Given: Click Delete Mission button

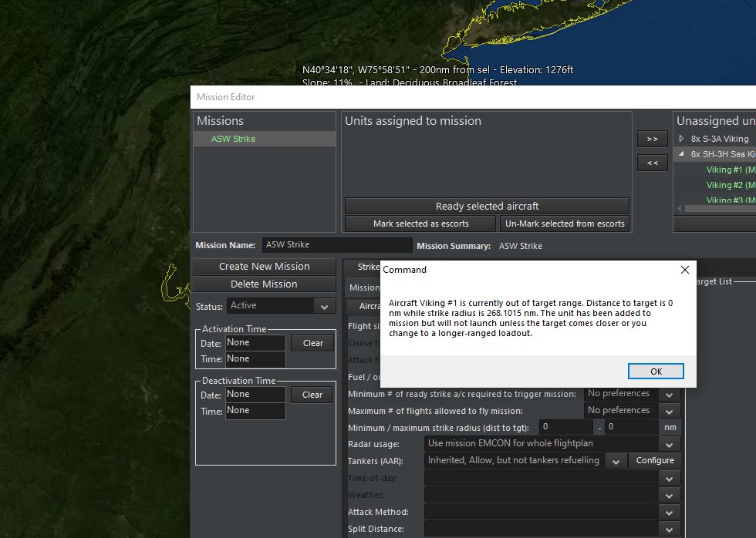Looking at the screenshot, I should coord(264,284).
